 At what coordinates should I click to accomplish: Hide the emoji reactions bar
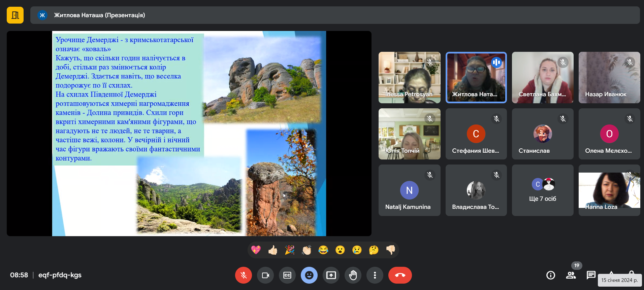pyautogui.click(x=309, y=275)
